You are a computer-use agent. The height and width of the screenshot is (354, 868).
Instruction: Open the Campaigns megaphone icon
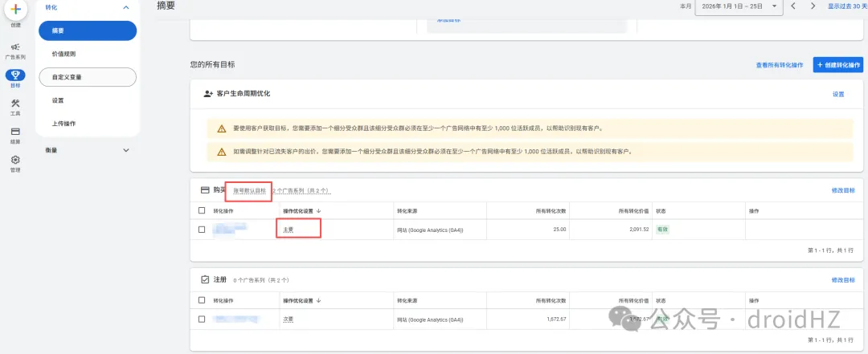coord(15,48)
